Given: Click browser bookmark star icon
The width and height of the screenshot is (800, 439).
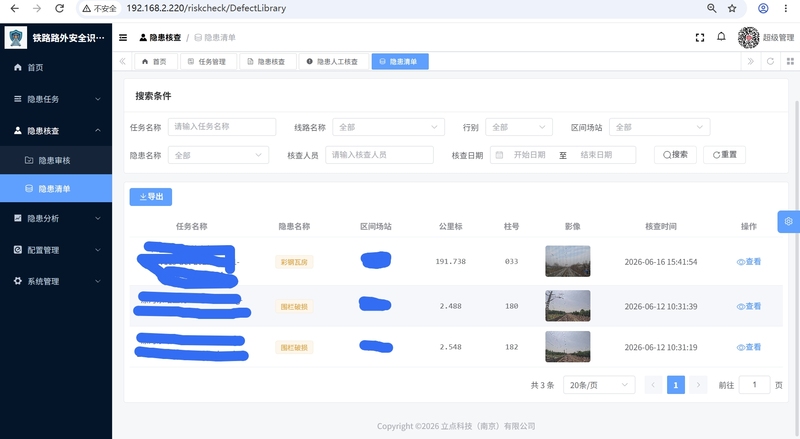Looking at the screenshot, I should point(732,8).
